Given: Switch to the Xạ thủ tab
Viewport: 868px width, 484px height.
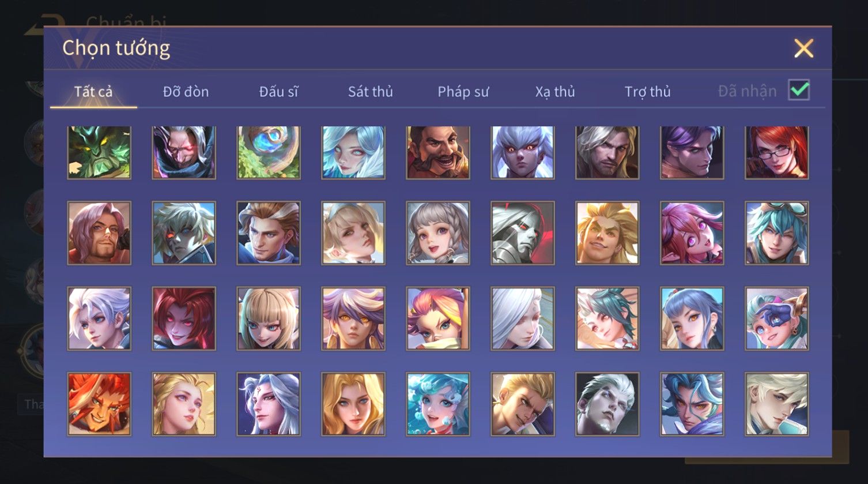Looking at the screenshot, I should tap(555, 91).
